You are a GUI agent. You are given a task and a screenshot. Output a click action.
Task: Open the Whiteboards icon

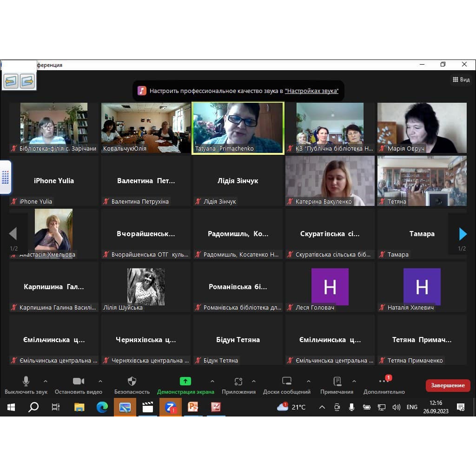point(287,382)
